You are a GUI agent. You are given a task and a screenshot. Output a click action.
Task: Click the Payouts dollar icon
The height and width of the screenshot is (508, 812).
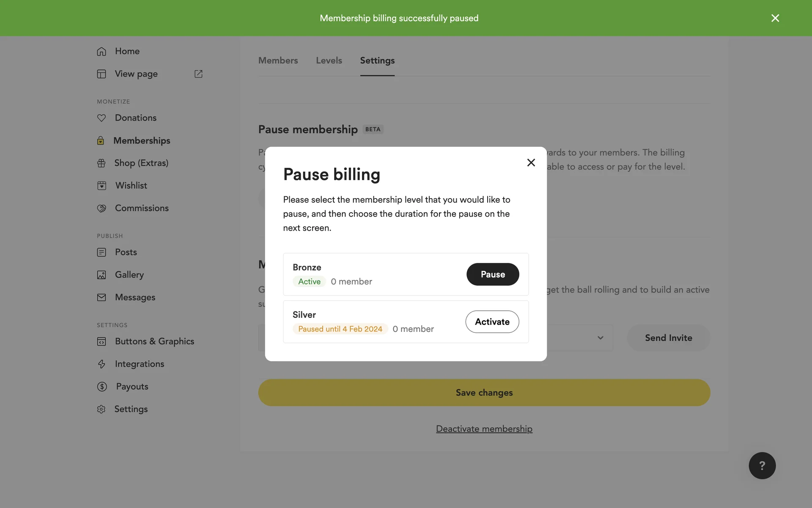(102, 387)
